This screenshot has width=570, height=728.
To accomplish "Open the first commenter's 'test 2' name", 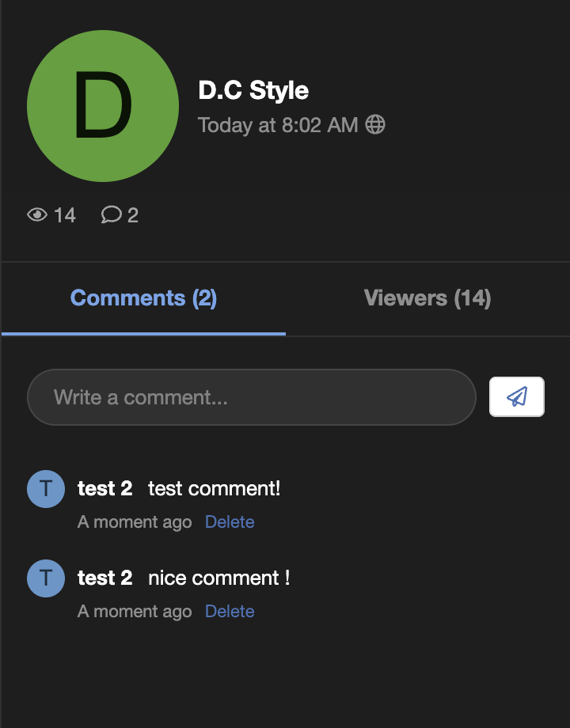I will point(105,488).
